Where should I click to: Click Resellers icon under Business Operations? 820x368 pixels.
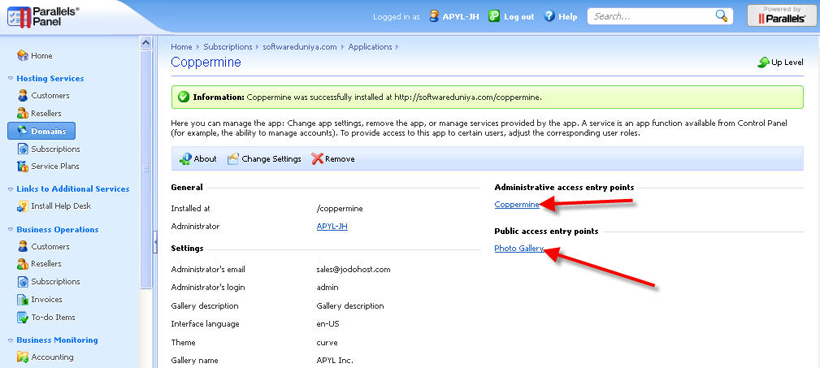click(x=22, y=263)
